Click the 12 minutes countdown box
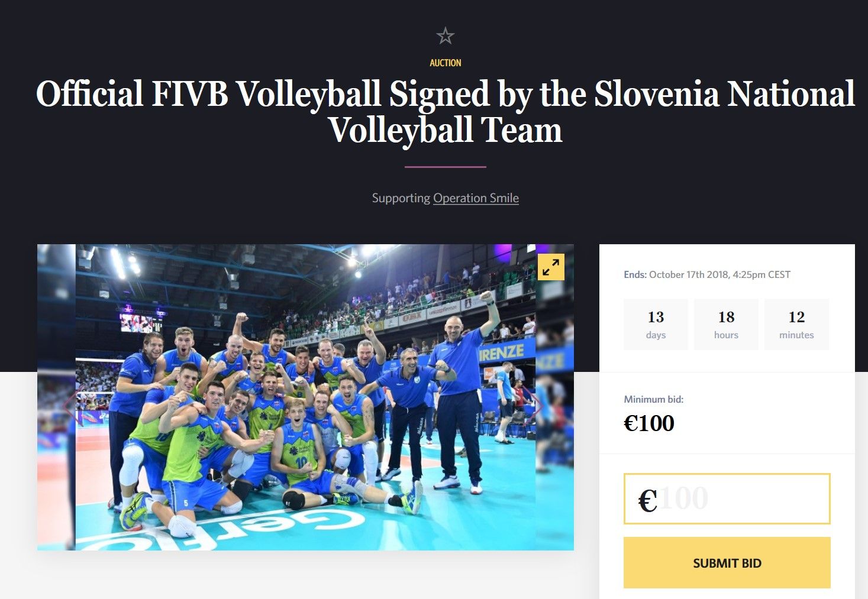Viewport: 868px width, 599px height. pos(796,325)
